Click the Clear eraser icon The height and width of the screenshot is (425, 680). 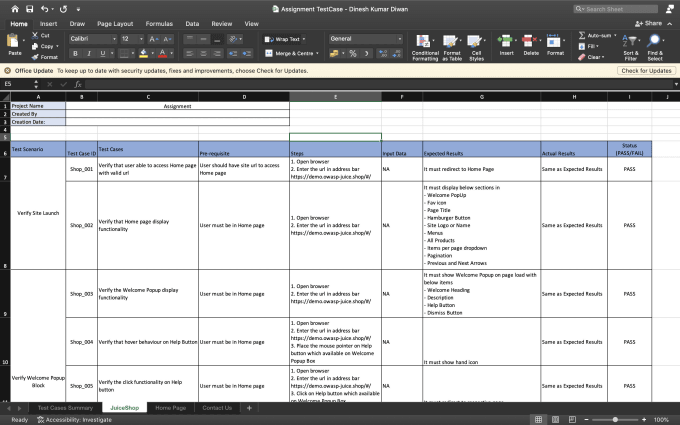582,57
